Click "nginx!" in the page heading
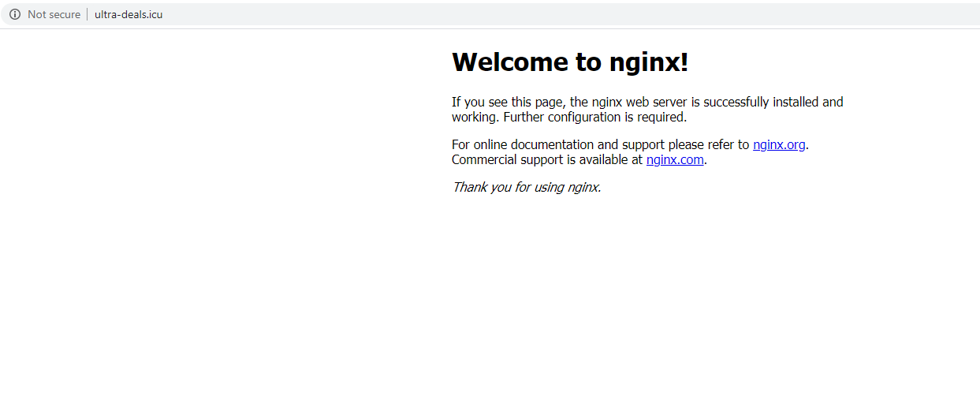This screenshot has width=980, height=411. point(649,62)
